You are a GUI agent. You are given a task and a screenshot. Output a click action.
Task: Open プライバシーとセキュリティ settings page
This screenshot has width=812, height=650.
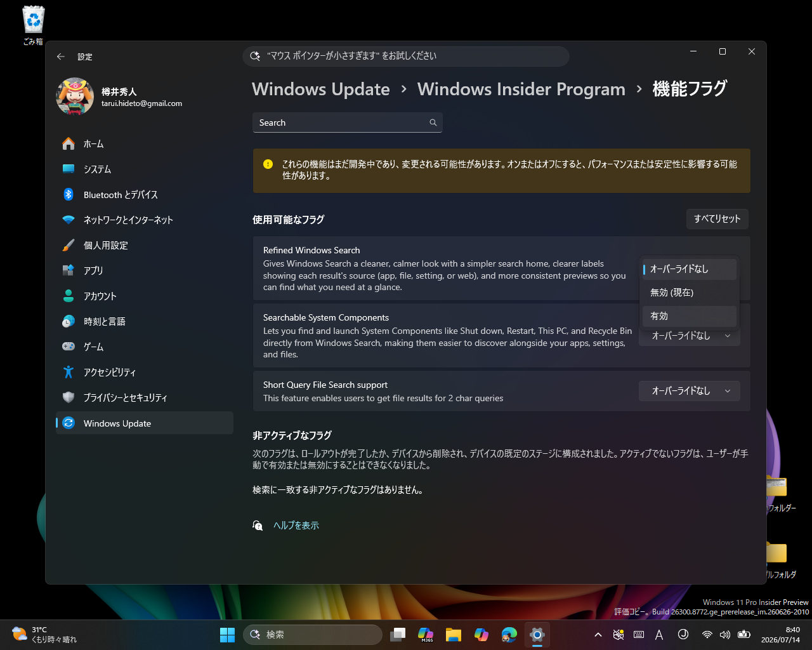[145, 398]
